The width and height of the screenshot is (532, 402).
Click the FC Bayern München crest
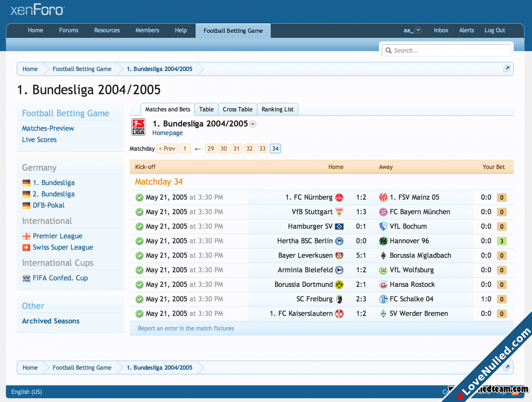tap(383, 212)
